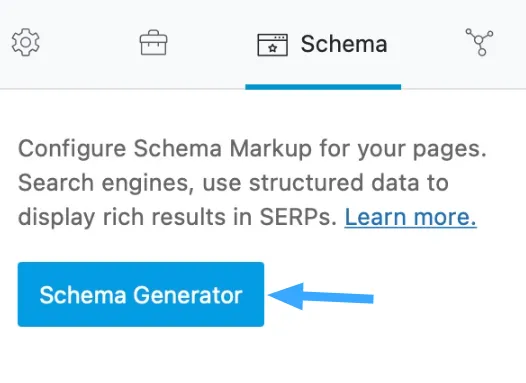Screen dimensions: 526x383
Task: Click the blue underline beneath Schema tab
Action: [x=323, y=87]
